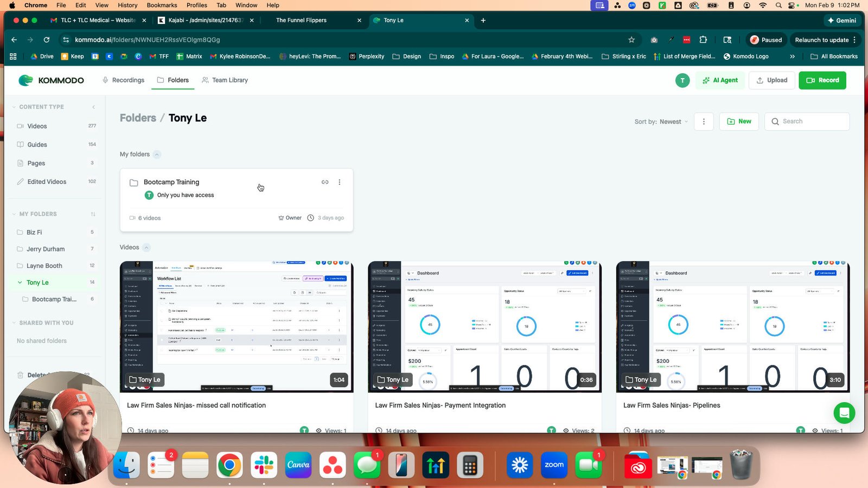The image size is (868, 488).
Task: Collapse the Videos section
Action: point(146,247)
